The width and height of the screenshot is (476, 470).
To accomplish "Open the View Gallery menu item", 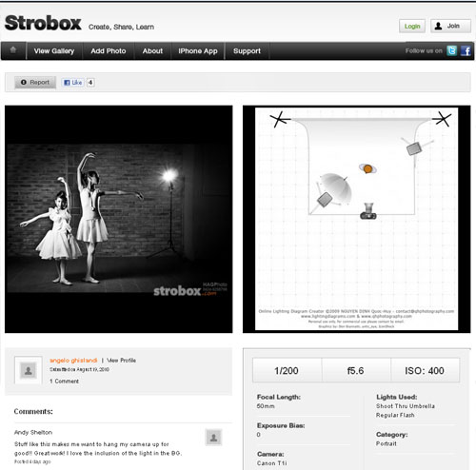I will coord(54,50).
